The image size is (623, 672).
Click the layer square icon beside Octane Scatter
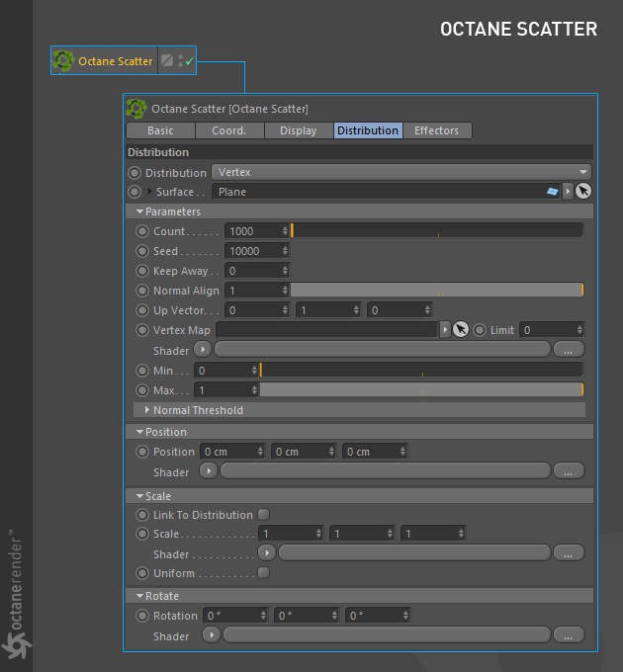[x=167, y=60]
